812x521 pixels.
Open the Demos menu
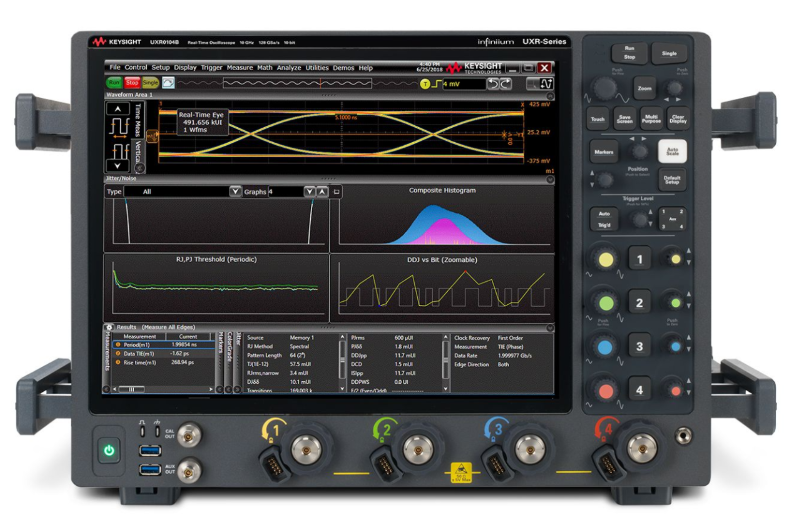click(x=344, y=68)
